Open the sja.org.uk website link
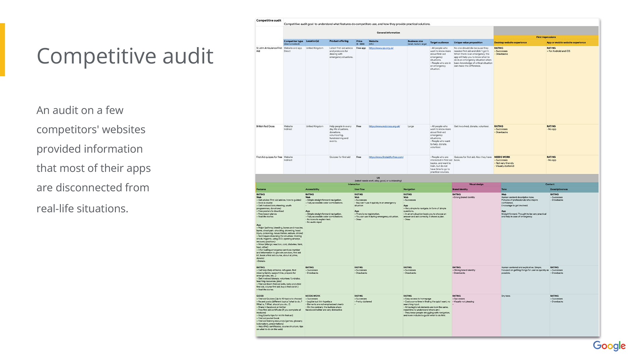The height and width of the screenshot is (362, 644). [381, 48]
